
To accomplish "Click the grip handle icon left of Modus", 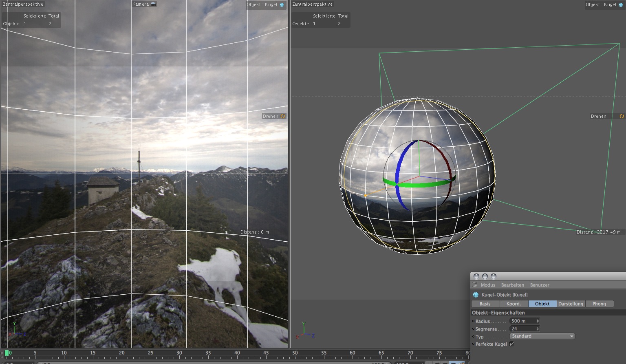I will 475,285.
